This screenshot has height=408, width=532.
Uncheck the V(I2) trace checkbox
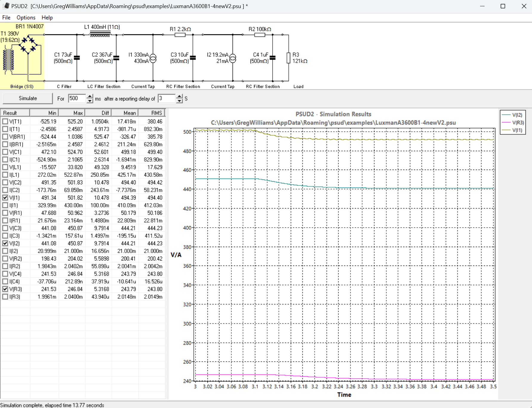[5, 243]
